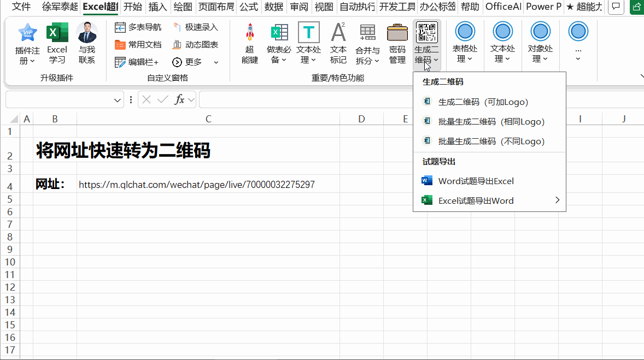644x360 pixels.
Task: Open the Excel学习 icon
Action: pos(57,32)
